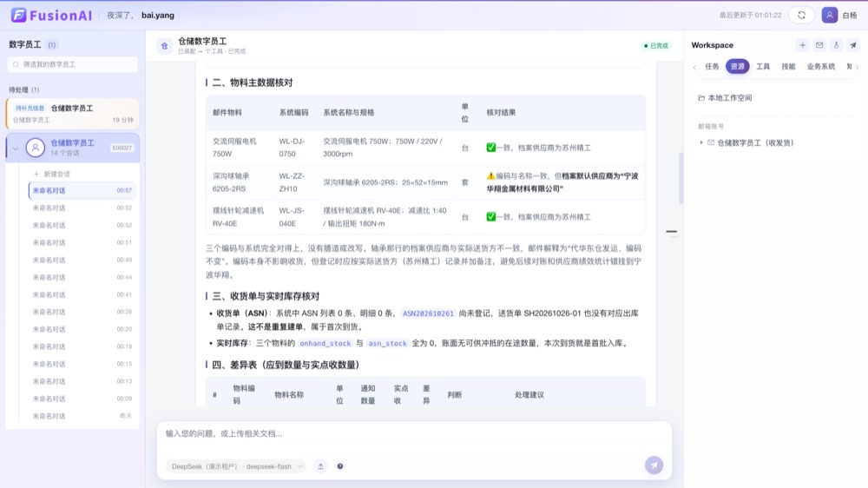Click mail icon beside 仓储数字员工（收发货）
The height and width of the screenshot is (488, 868).
click(711, 142)
